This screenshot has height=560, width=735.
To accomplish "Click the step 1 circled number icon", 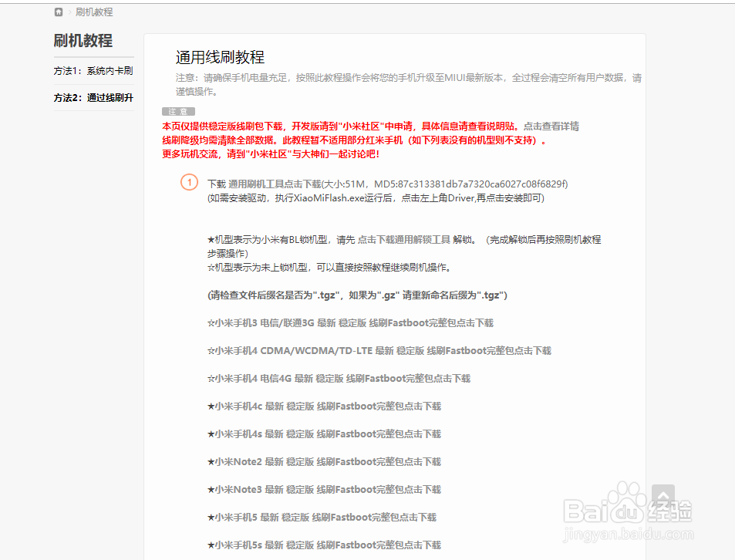I will point(189,183).
